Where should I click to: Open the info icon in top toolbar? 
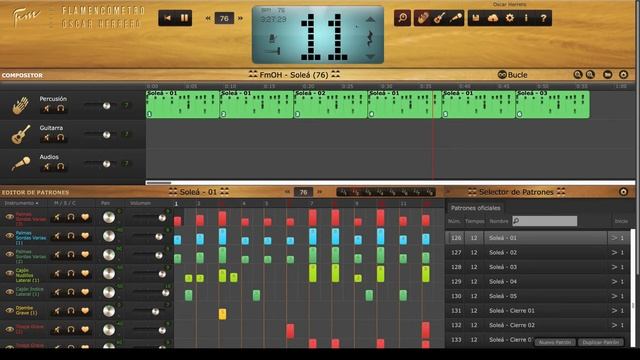[526, 18]
